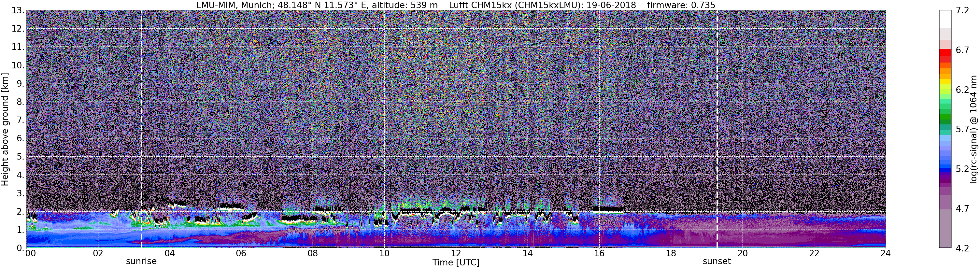Click the 'sunset' label below the axis
This screenshot has height=269, width=980.
coord(717,262)
